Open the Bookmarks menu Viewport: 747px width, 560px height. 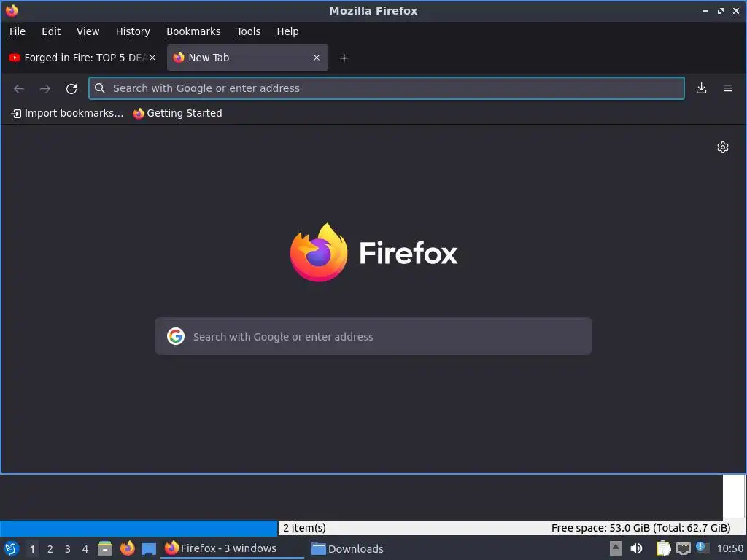(x=193, y=31)
